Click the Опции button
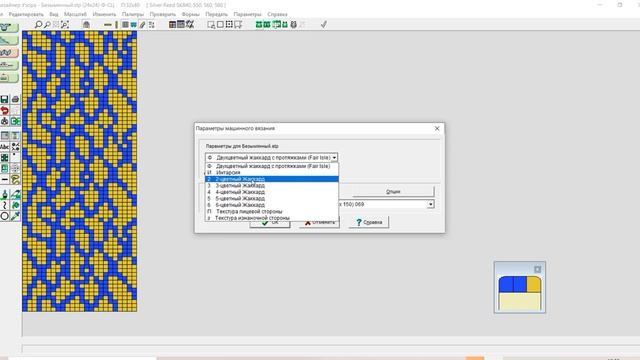Image resolution: width=640 pixels, height=360 pixels. tap(393, 191)
